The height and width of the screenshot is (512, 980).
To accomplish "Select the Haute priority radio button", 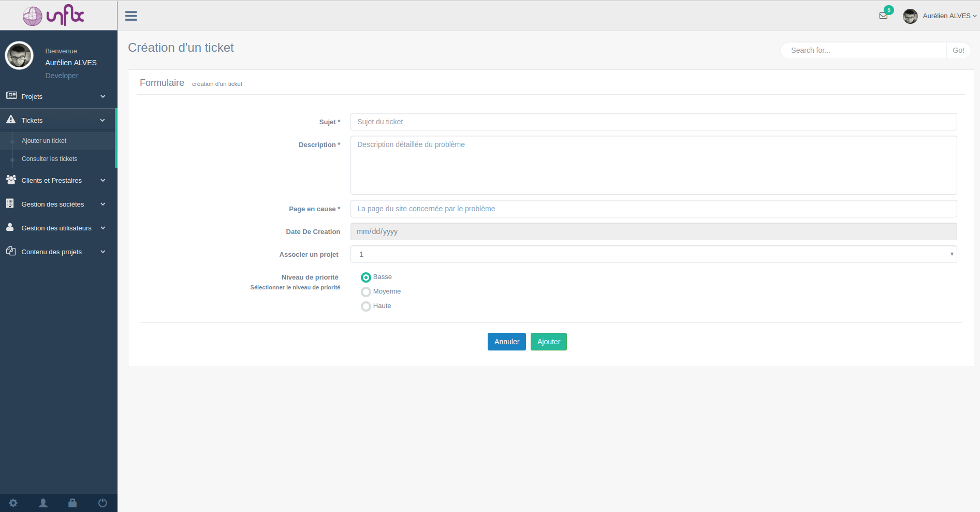I will (x=366, y=306).
